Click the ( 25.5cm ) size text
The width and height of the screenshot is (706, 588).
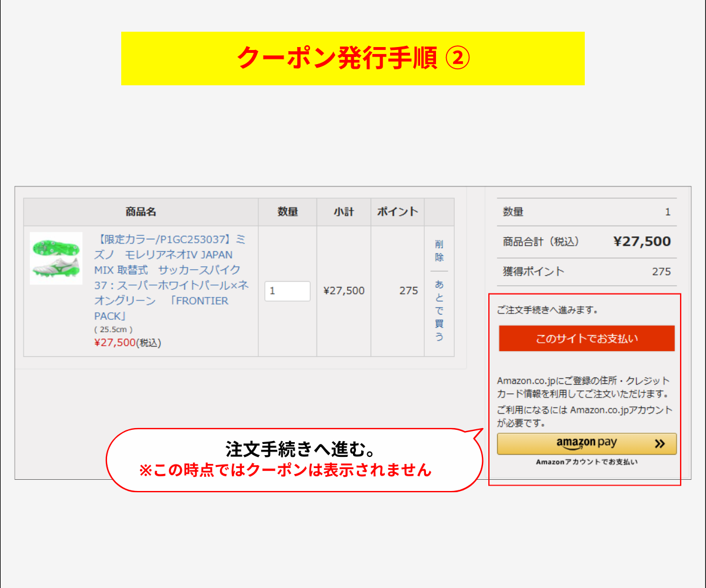[114, 330]
